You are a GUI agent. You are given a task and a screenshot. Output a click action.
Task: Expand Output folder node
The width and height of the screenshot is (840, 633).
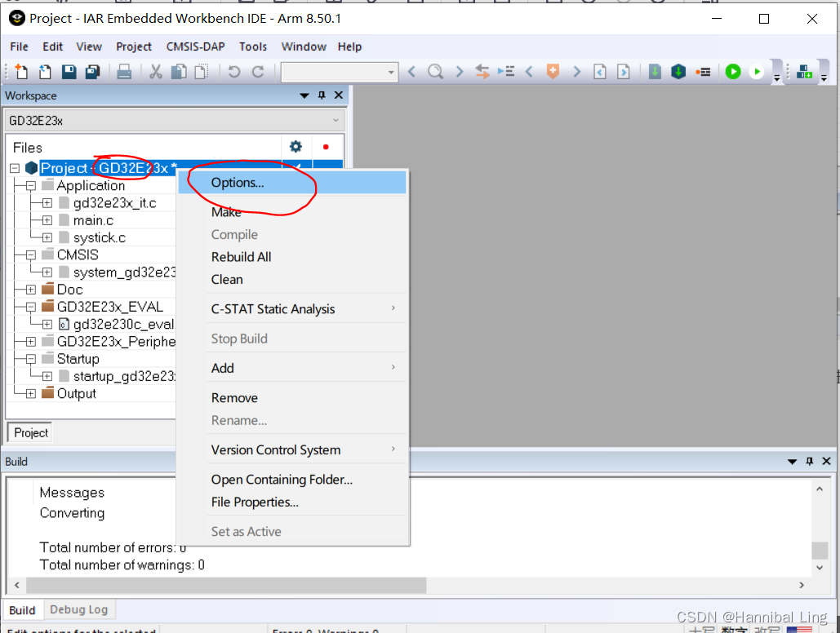click(31, 394)
